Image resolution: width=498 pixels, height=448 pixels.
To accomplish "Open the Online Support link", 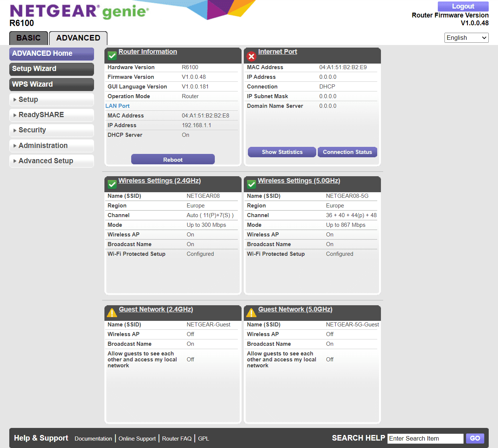I will pyautogui.click(x=137, y=439).
